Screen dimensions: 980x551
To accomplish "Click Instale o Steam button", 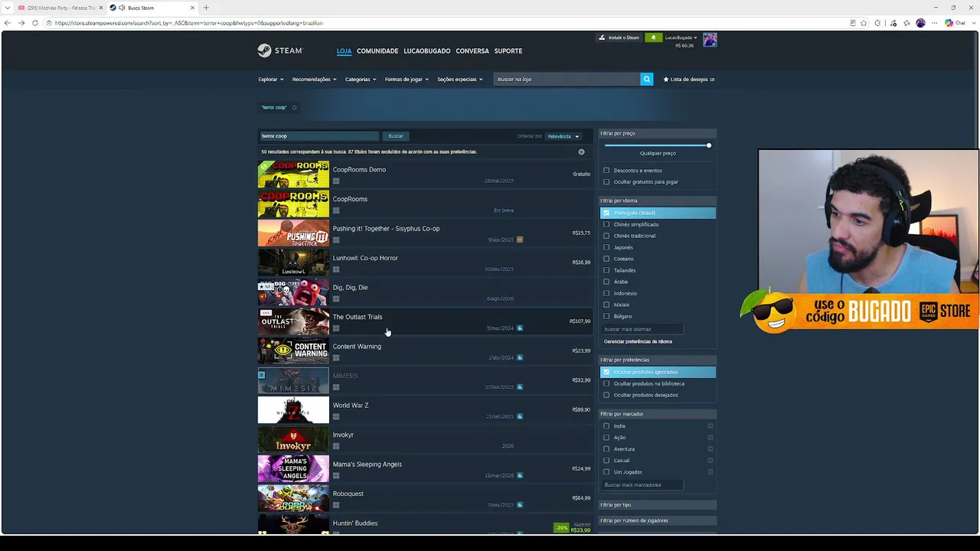I will (x=619, y=37).
